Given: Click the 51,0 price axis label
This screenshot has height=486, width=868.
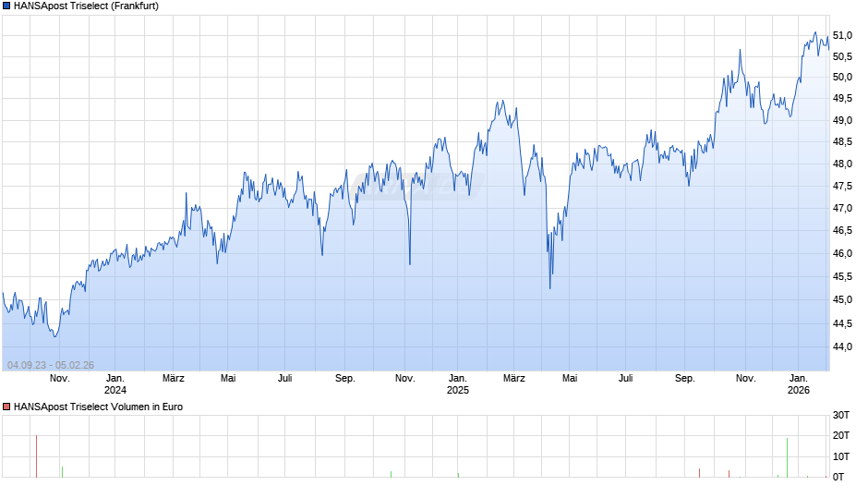Looking at the screenshot, I should pos(842,35).
